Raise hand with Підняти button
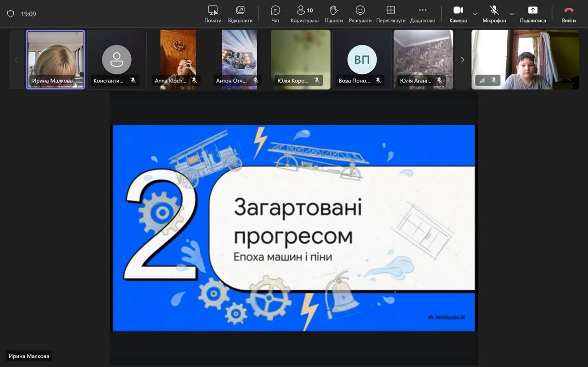 click(x=334, y=14)
